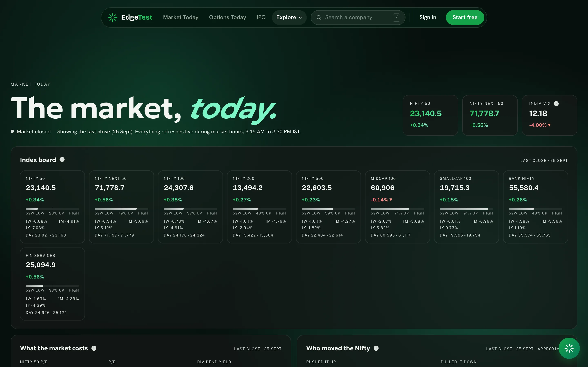Open the Market Today nav item
Screen dimensions: 588x367
tap(180, 18)
